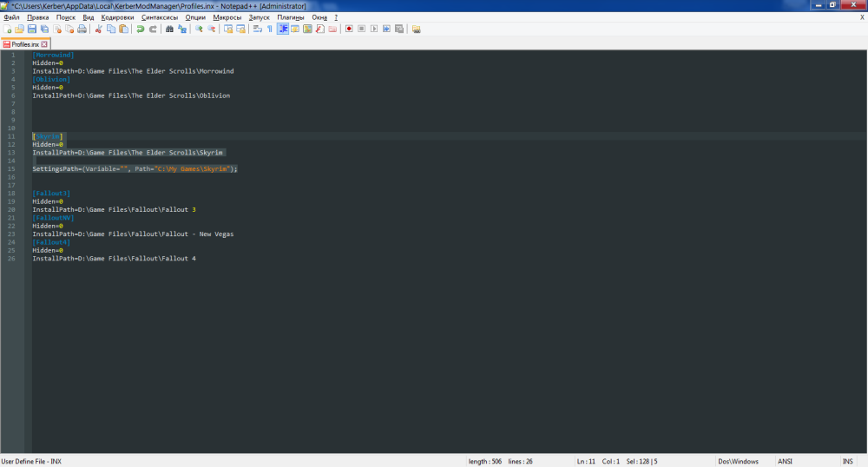The image size is (868, 467).
Task: Toggle Show All Characters pilcrow icon
Action: (x=270, y=29)
